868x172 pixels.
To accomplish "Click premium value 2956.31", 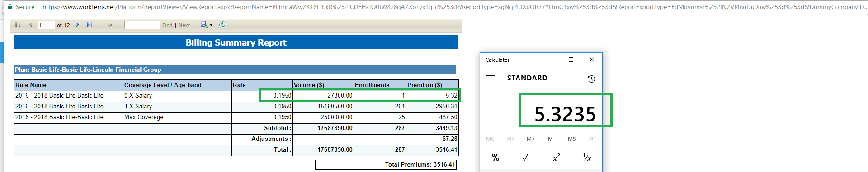I will [x=447, y=107].
